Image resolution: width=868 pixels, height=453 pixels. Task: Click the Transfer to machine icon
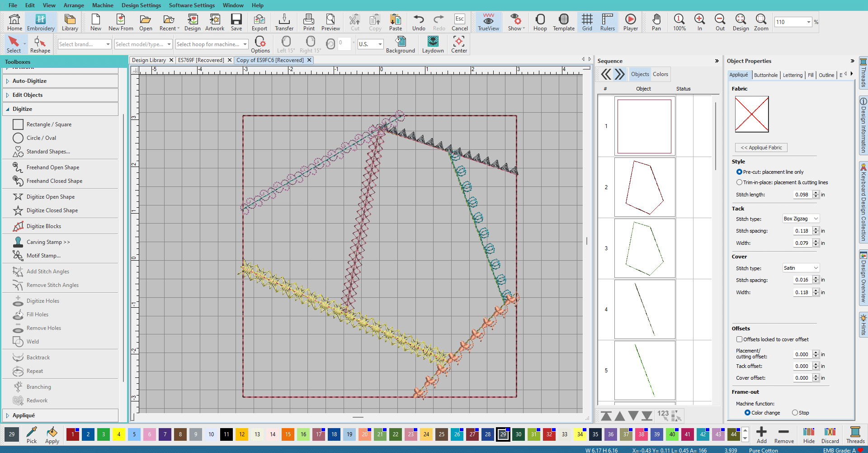(284, 22)
